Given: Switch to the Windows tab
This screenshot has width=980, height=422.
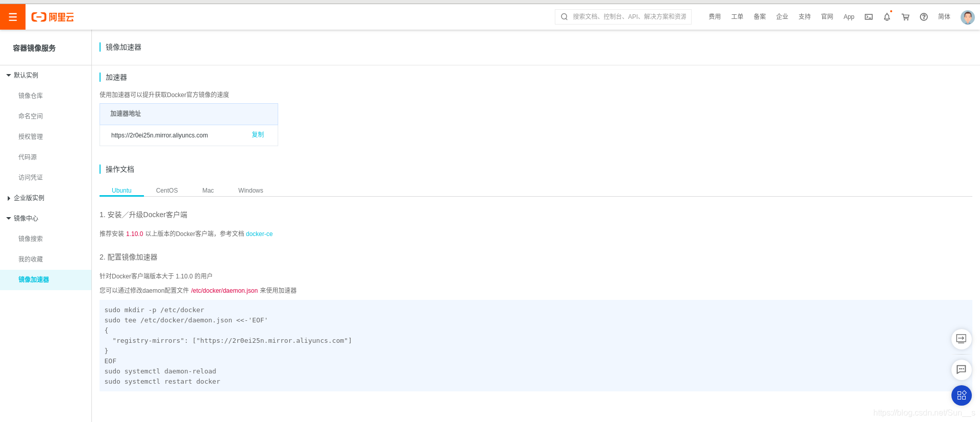Looking at the screenshot, I should pyautogui.click(x=251, y=191).
